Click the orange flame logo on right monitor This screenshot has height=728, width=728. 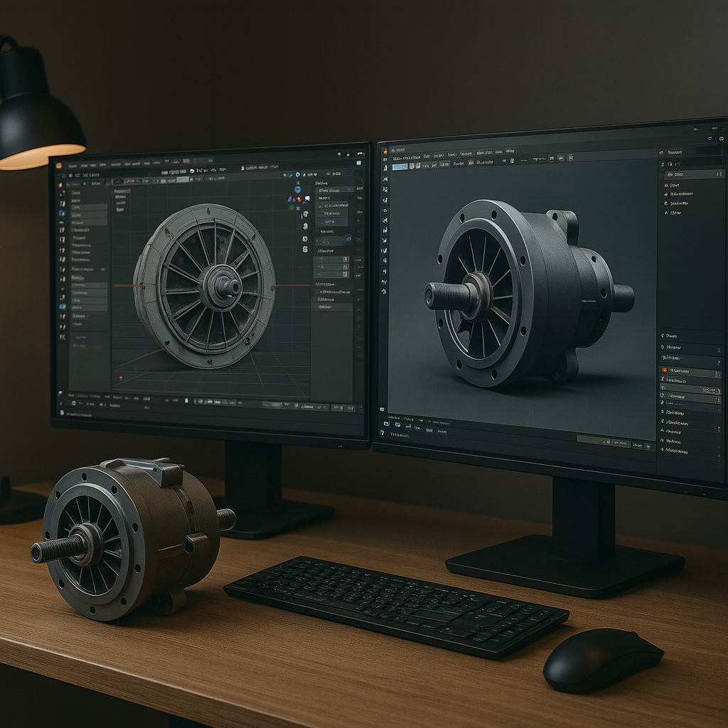tap(385, 149)
